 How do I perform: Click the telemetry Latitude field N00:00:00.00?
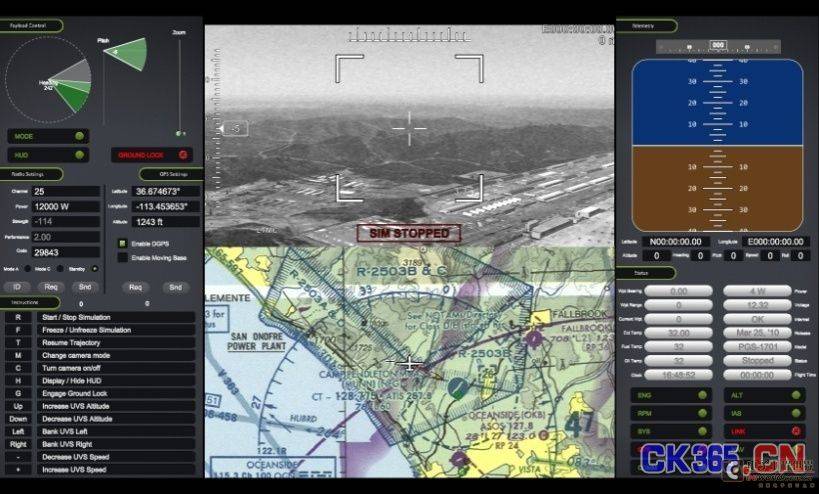[x=676, y=242]
